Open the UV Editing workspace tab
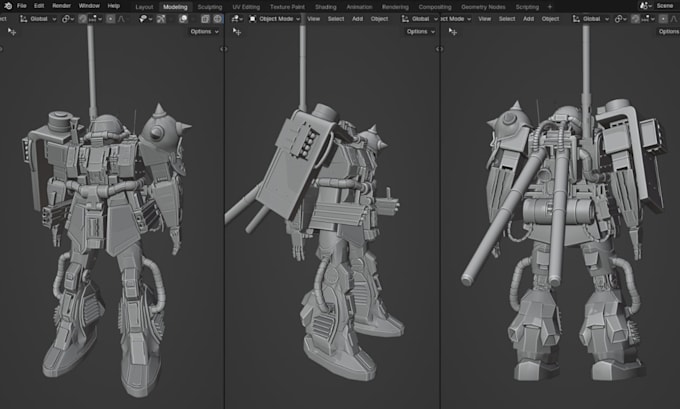This screenshot has width=680, height=409. coord(246,7)
